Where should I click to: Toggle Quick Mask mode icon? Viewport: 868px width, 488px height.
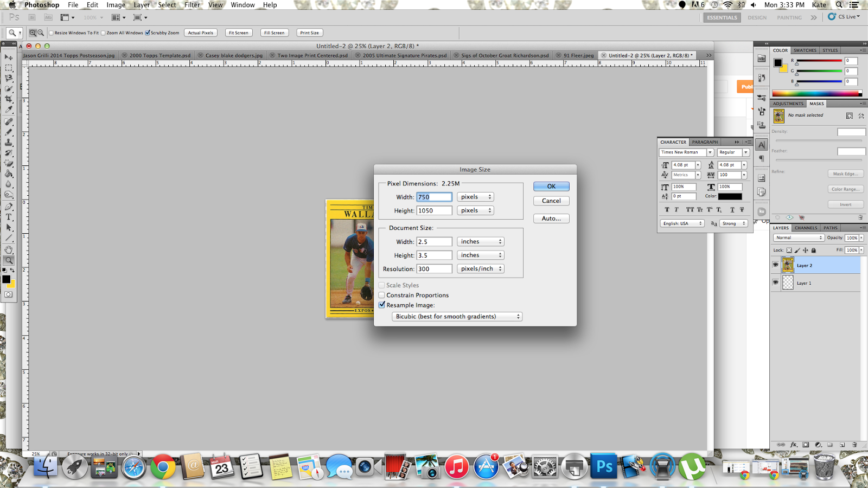(x=9, y=294)
